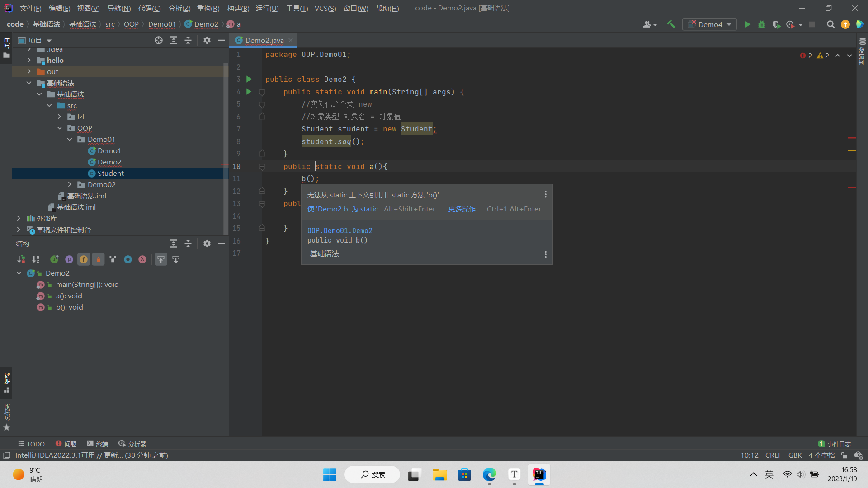This screenshot has width=868, height=488.
Task: Click the Build project hammer icon
Action: coord(671,24)
